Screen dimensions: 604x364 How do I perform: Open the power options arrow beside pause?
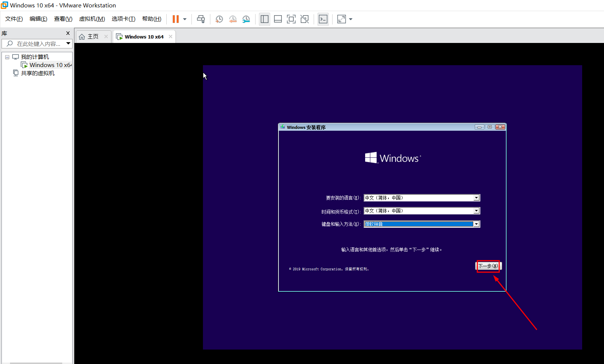tap(185, 19)
